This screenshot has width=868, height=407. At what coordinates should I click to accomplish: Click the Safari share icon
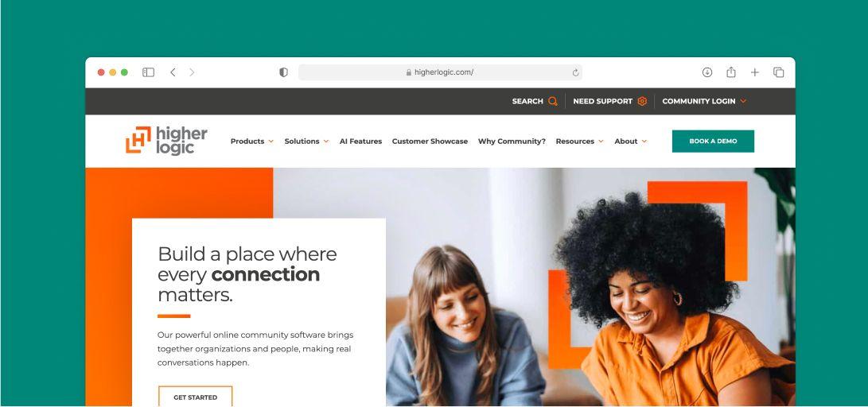pyautogui.click(x=730, y=72)
